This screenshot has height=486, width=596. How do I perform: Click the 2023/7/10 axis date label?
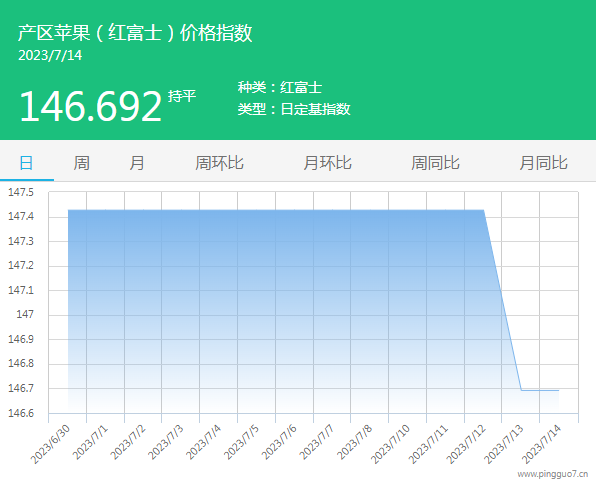[390, 445]
